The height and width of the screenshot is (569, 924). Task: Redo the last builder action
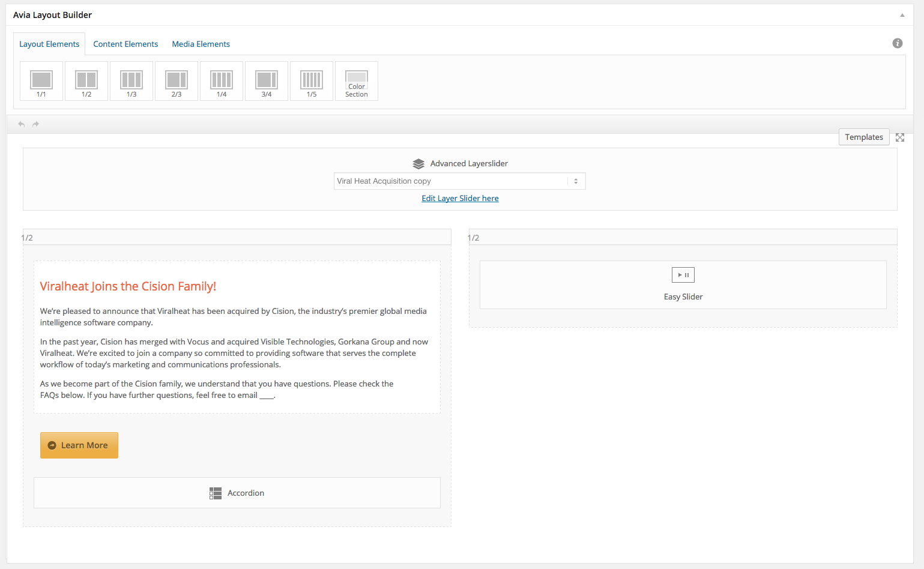[x=36, y=124]
